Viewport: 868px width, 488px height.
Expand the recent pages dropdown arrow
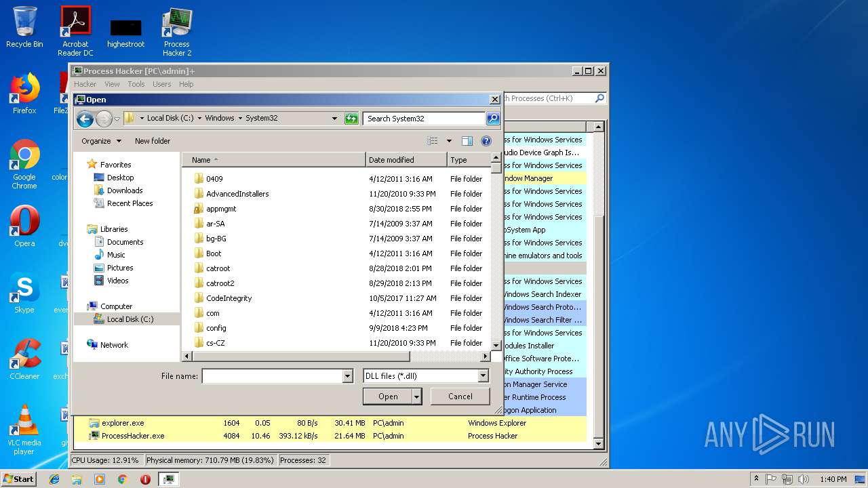[117, 119]
